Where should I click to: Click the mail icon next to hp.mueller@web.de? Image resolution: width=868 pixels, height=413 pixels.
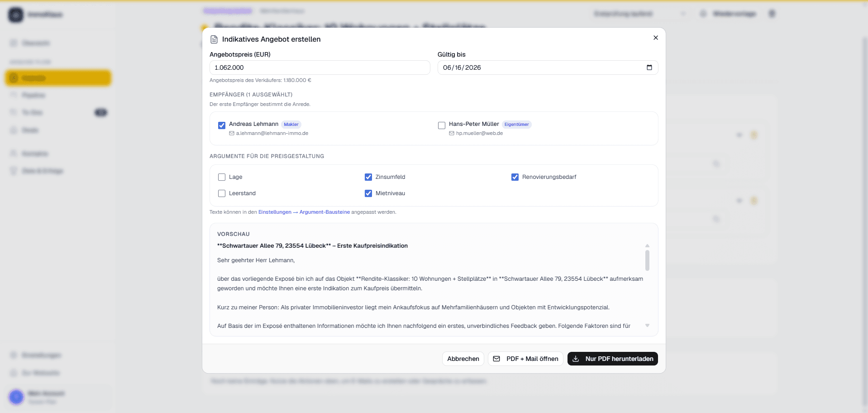[x=452, y=134]
